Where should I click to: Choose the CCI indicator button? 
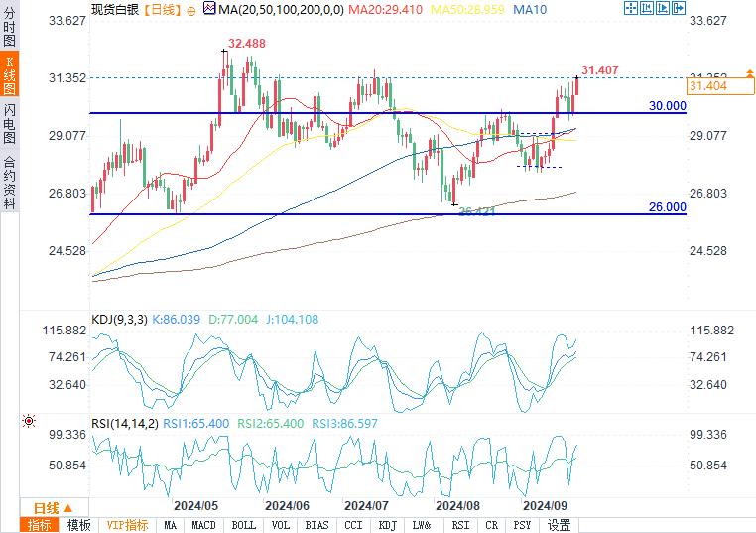coord(353,525)
